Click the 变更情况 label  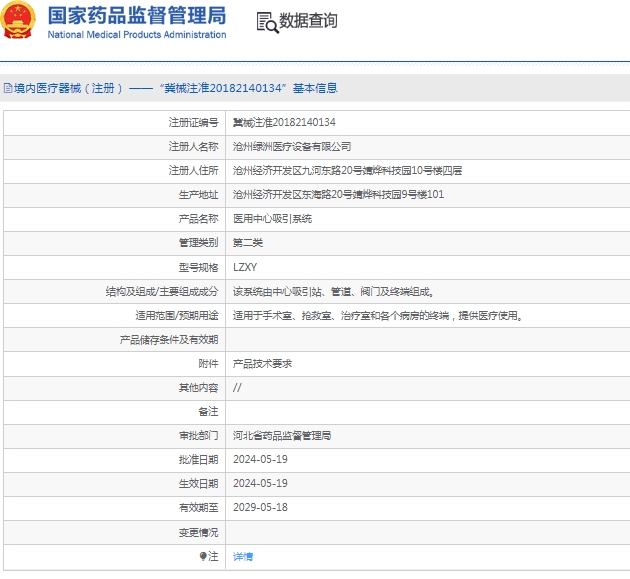tap(198, 532)
